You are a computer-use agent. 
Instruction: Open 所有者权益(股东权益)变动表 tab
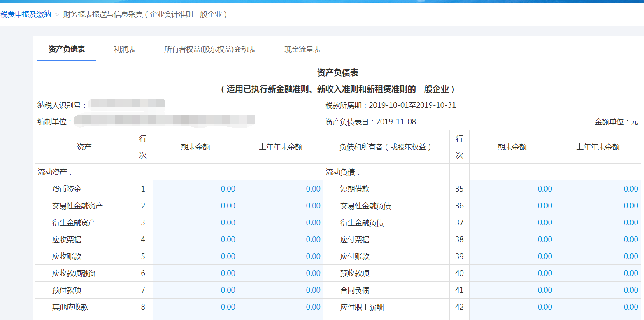210,49
